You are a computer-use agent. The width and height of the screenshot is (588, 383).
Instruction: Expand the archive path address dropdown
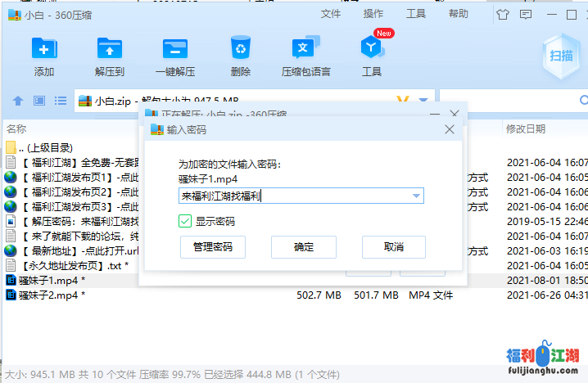click(423, 101)
